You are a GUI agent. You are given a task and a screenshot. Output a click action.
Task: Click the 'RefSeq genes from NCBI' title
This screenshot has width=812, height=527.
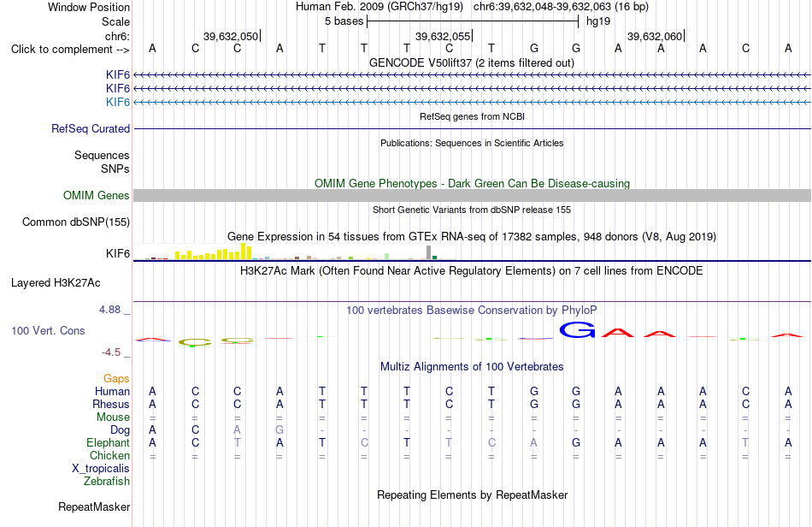(x=473, y=116)
